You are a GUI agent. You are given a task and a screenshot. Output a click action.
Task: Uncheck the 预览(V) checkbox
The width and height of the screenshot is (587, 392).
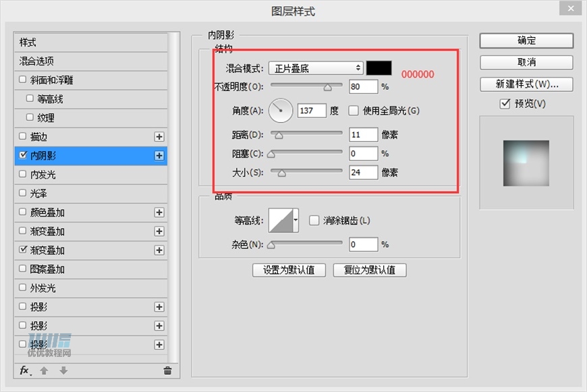505,103
